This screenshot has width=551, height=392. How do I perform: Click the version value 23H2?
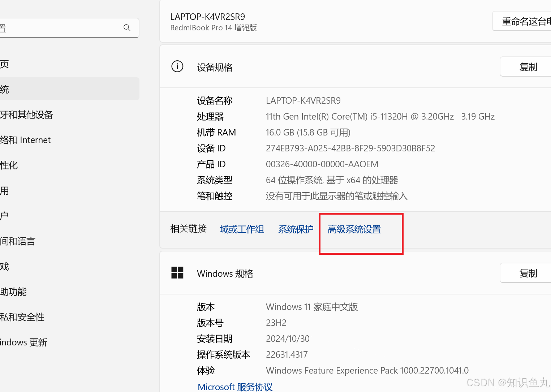coord(276,323)
